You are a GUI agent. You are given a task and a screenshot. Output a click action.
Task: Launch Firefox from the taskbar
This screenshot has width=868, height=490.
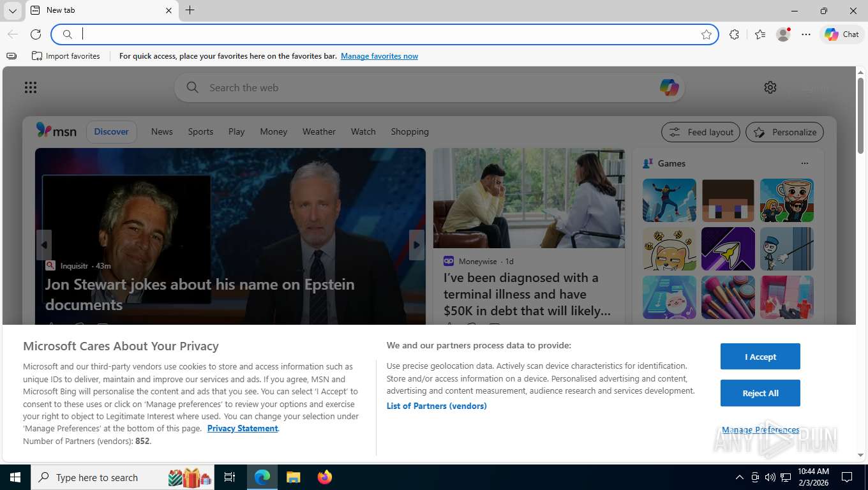coord(325,477)
